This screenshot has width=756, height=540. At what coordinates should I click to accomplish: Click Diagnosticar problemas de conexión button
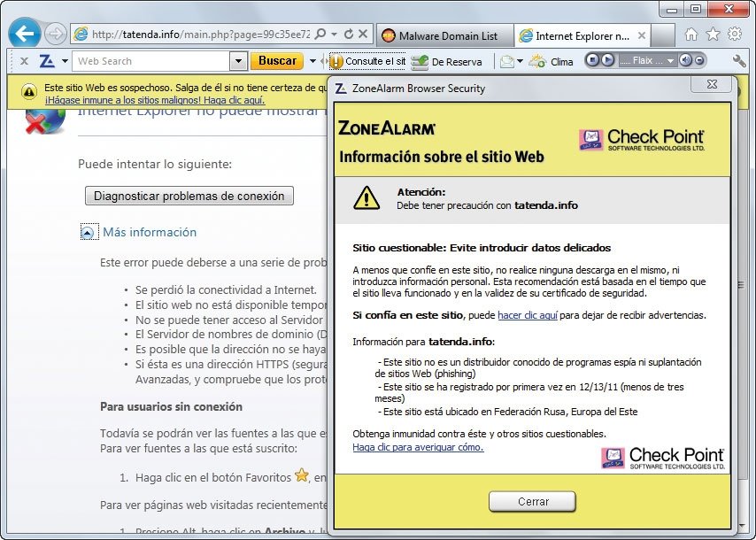click(x=189, y=196)
